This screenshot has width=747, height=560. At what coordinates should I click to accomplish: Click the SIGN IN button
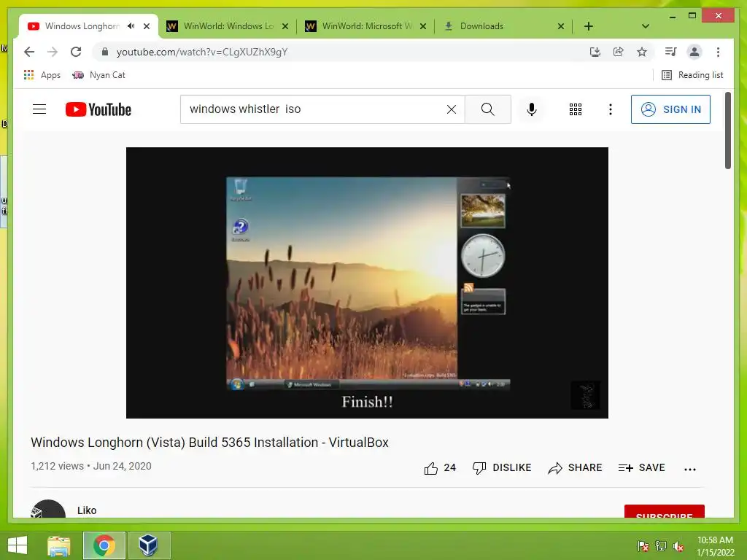click(670, 109)
